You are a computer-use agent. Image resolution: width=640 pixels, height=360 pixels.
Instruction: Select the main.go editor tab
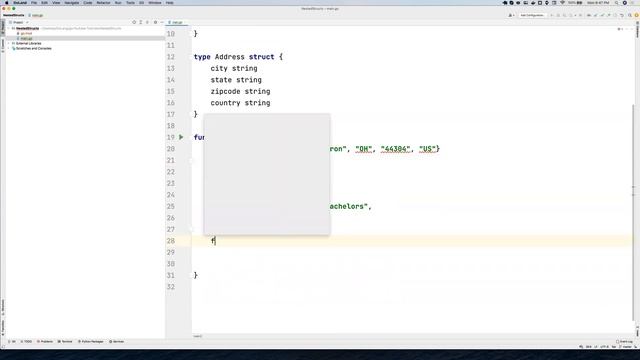(176, 22)
